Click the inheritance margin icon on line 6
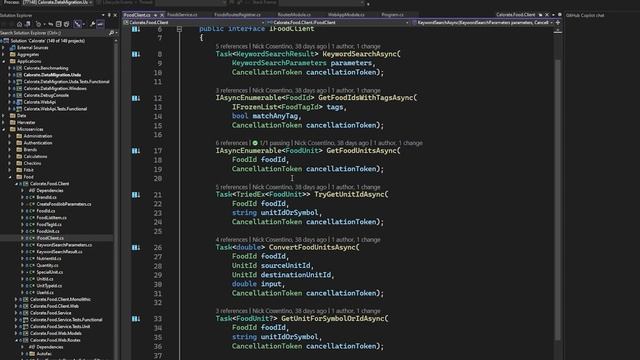The width and height of the screenshot is (640, 360). pos(136,29)
